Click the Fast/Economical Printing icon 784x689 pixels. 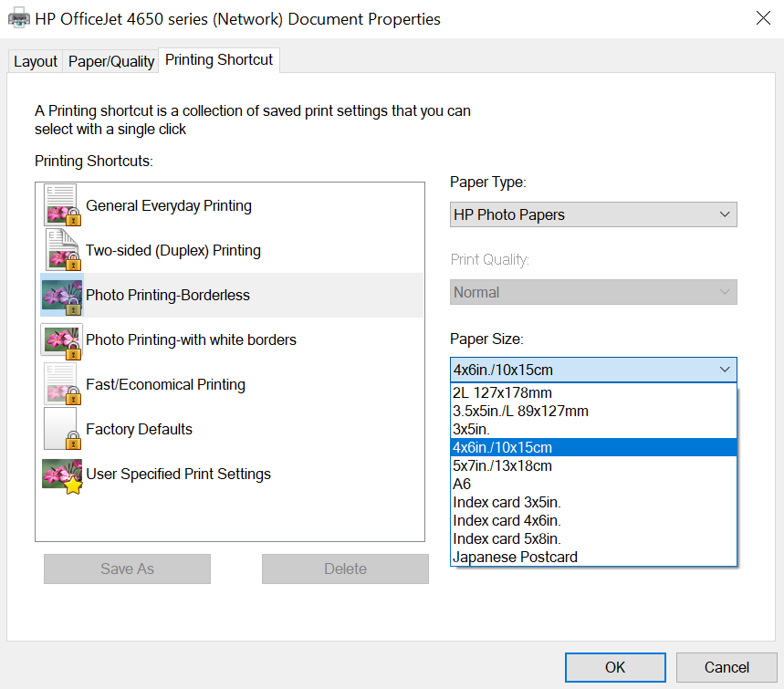(x=62, y=384)
